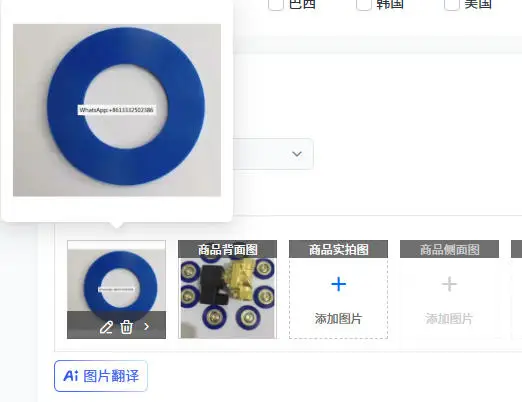Click the large blue ring preview image
This screenshot has width=522, height=402.
117,110
